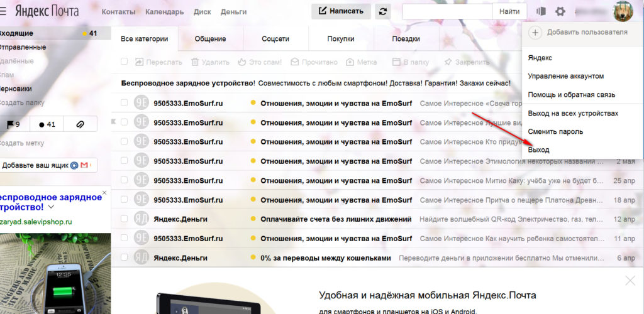Viewport: 644px width, 314px height.
Task: Click the Найти search button
Action: [509, 11]
